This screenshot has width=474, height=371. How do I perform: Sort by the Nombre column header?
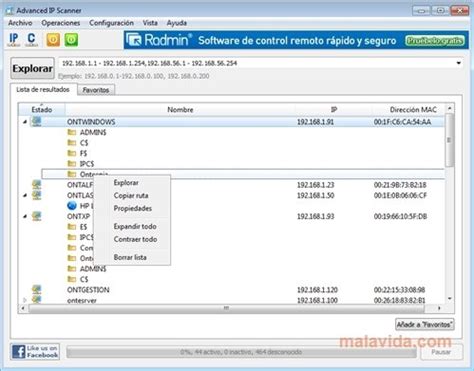(x=180, y=109)
